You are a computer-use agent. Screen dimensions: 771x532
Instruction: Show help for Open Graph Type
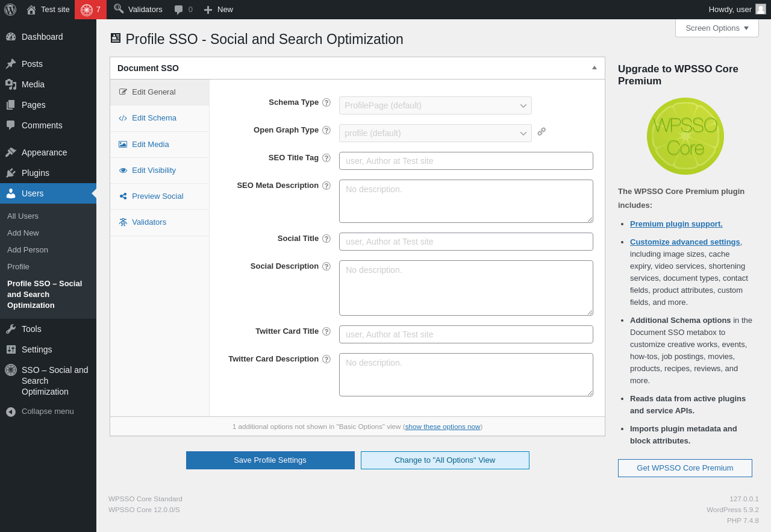tap(326, 130)
